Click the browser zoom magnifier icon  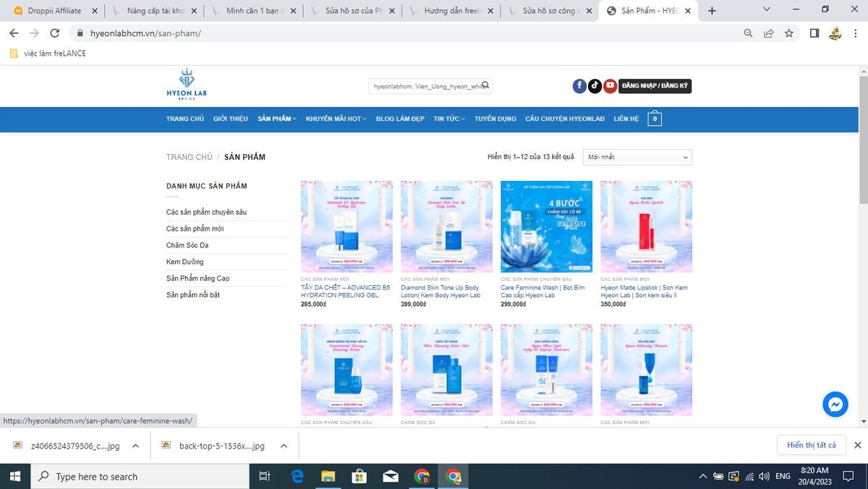coord(749,33)
